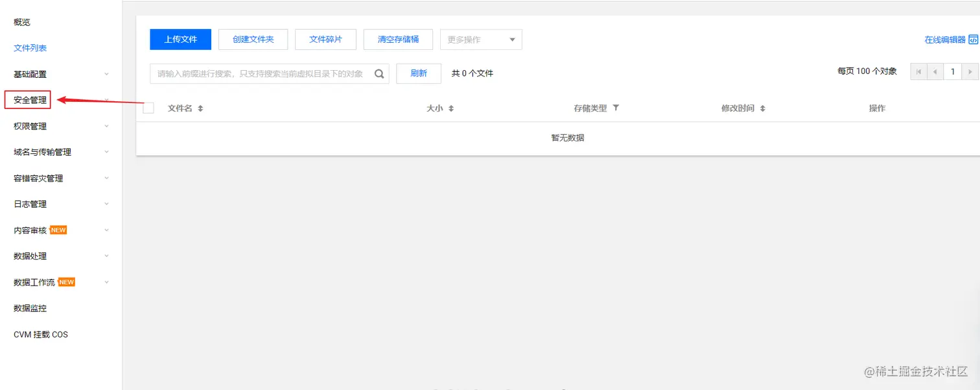Image resolution: width=980 pixels, height=390 pixels.
Task: Filter storage type funnel icon
Action: click(x=616, y=108)
